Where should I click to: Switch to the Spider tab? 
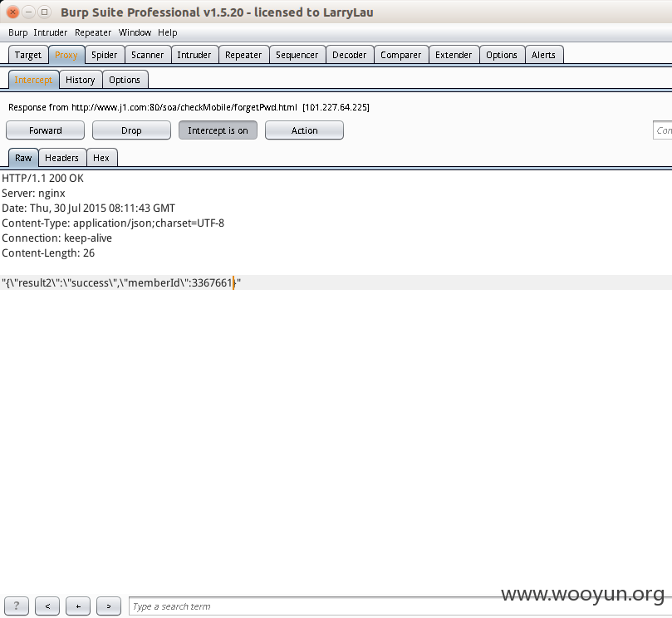tap(104, 55)
